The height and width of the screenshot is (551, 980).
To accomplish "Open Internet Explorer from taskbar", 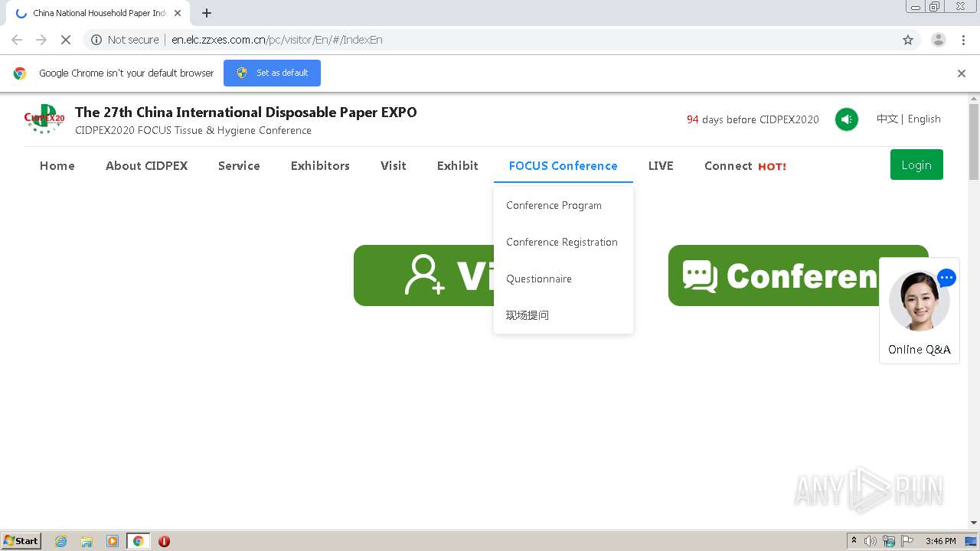I will tap(61, 541).
